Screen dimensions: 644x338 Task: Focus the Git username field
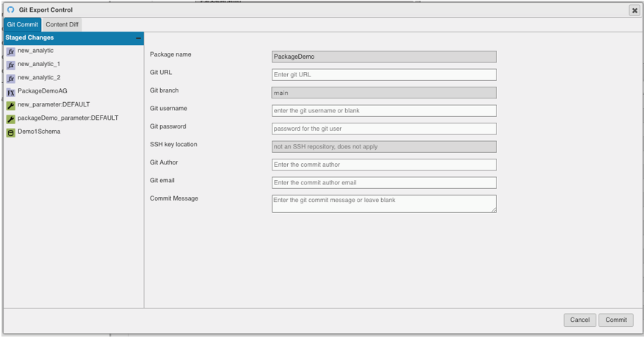384,111
